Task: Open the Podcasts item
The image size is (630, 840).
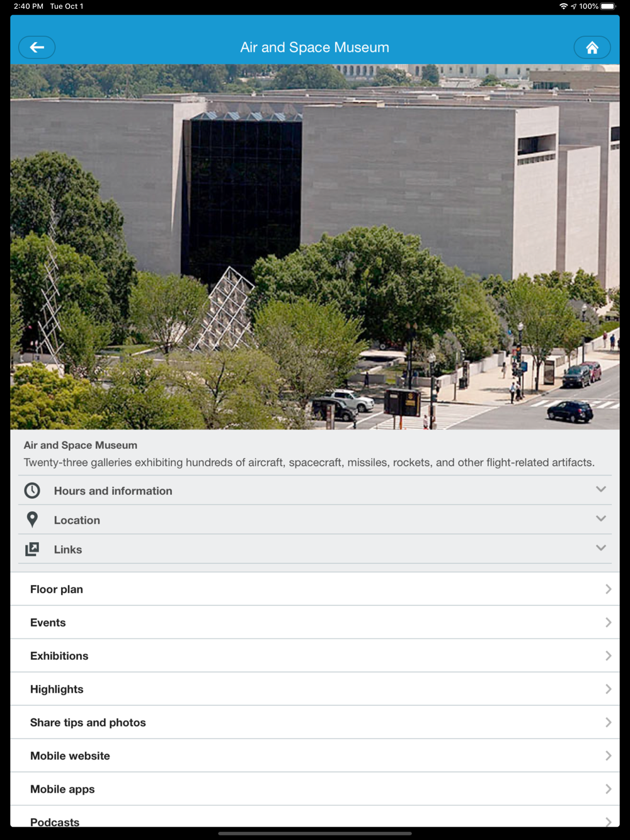Action: click(315, 817)
